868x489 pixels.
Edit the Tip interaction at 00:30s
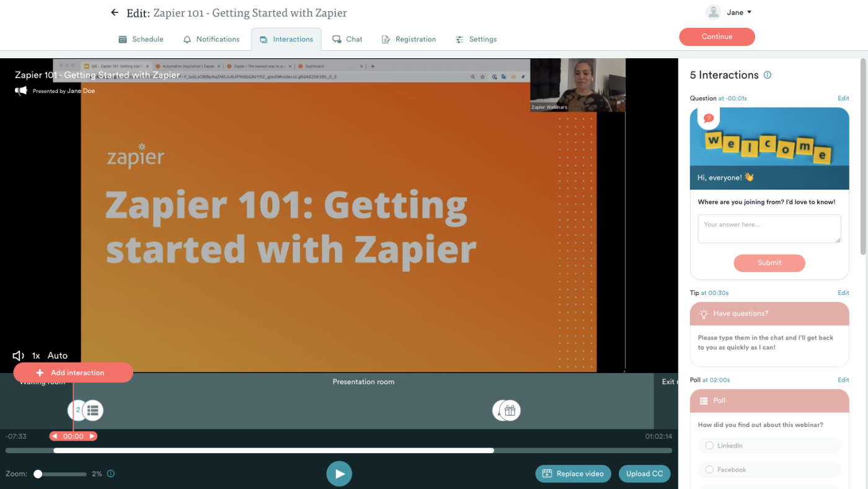843,293
